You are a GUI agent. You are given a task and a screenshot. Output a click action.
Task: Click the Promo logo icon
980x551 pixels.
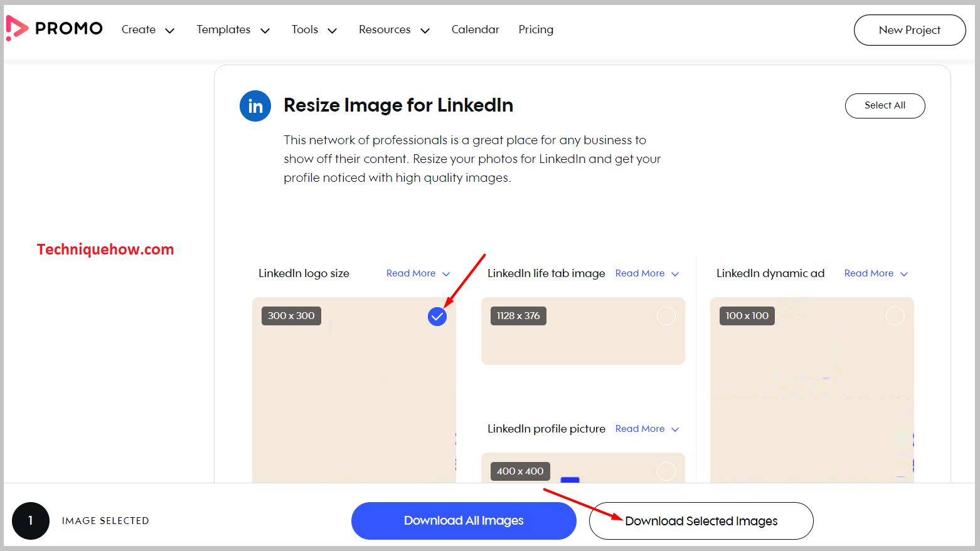coord(17,29)
